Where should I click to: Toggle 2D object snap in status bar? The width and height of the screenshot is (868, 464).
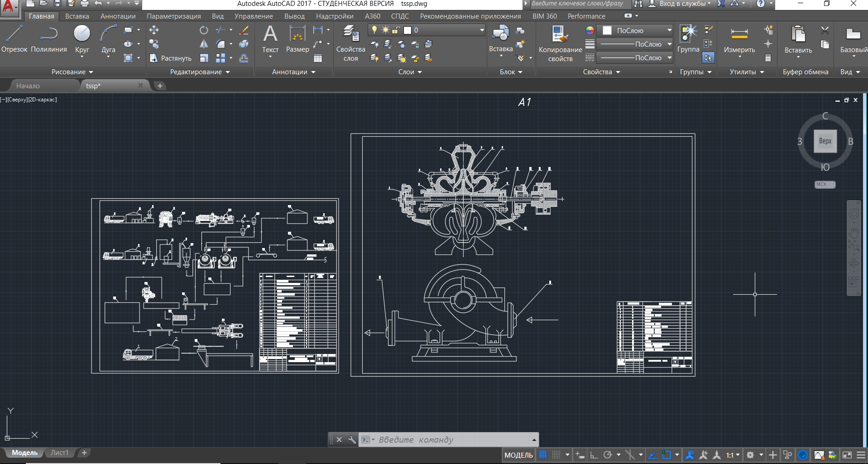click(666, 455)
